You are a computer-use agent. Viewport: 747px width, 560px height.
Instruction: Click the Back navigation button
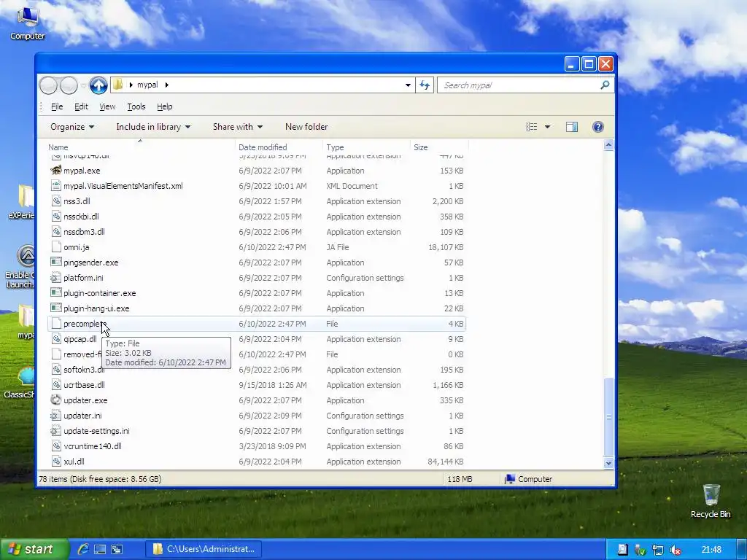coord(48,85)
